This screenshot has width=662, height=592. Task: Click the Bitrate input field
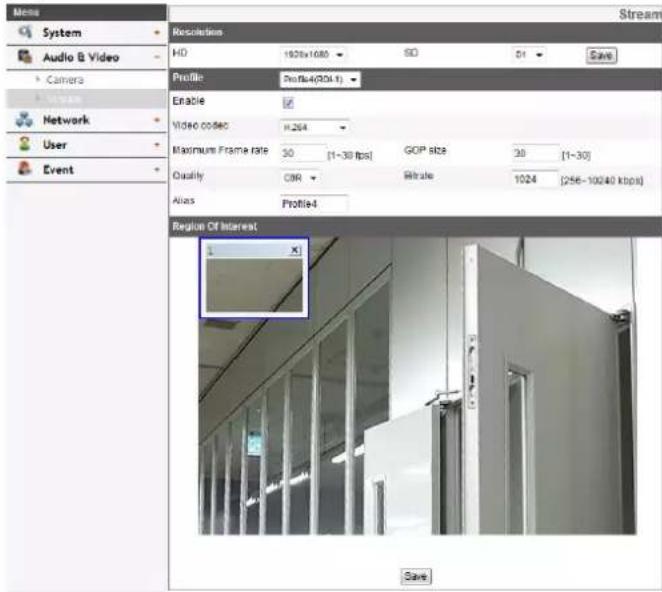534,179
